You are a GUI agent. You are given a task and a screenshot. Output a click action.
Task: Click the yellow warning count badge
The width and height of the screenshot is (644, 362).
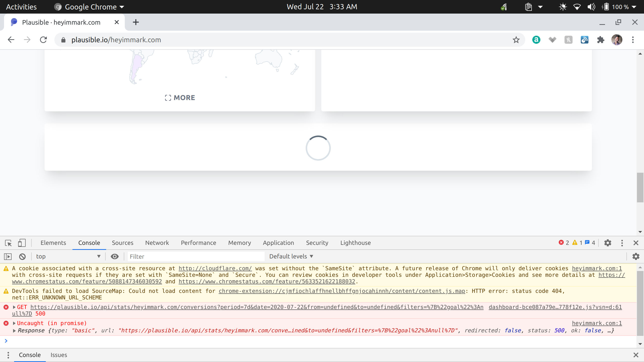577,243
